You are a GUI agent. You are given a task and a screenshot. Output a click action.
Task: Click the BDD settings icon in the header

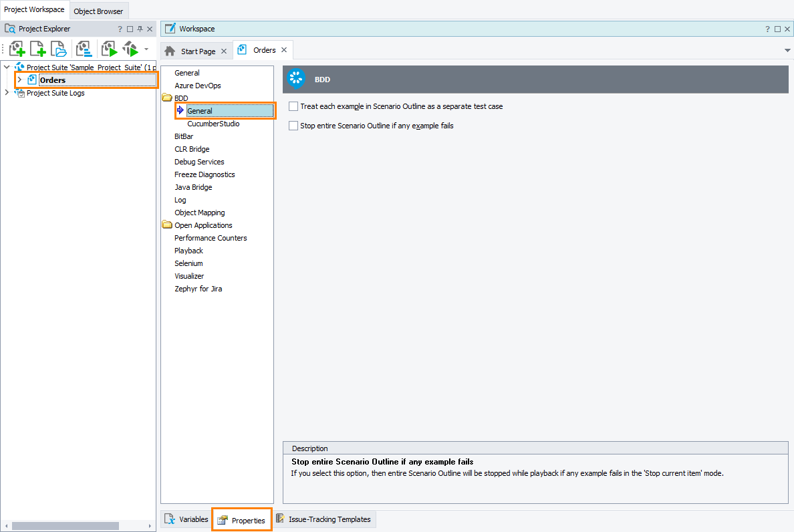click(296, 79)
